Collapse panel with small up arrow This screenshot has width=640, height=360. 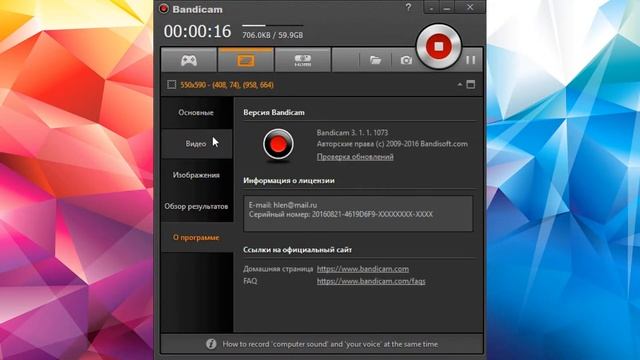tap(460, 84)
